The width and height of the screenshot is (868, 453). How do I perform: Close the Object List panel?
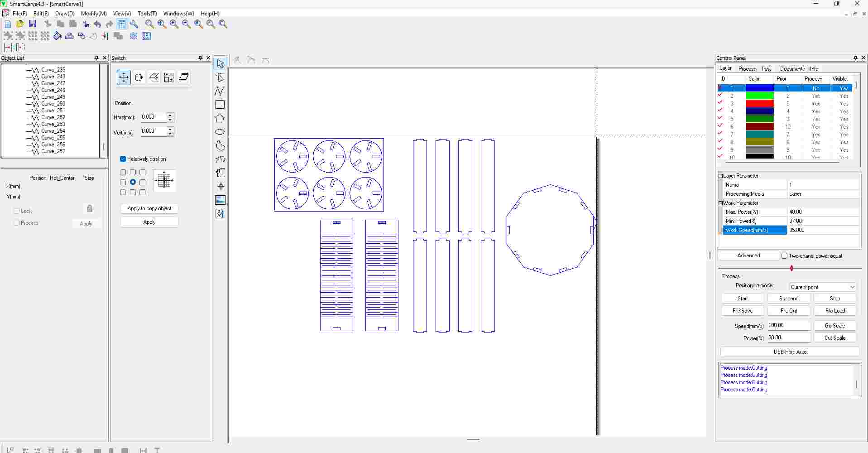click(x=105, y=58)
